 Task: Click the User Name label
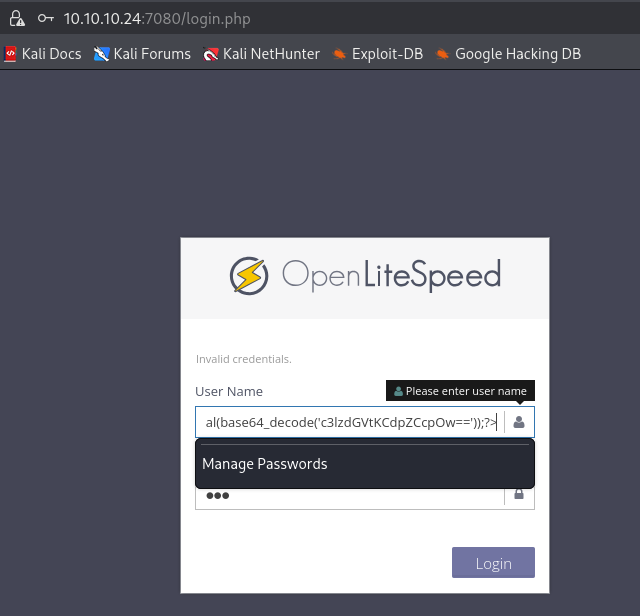pos(229,391)
